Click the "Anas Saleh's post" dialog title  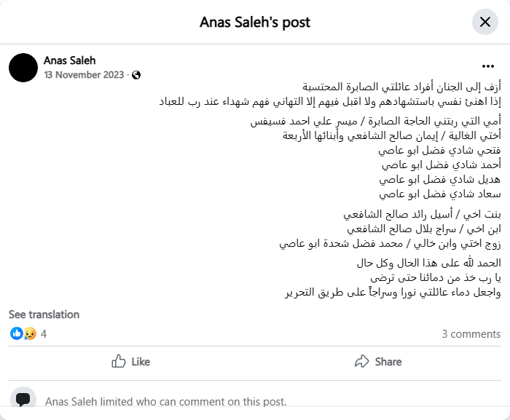(x=255, y=22)
